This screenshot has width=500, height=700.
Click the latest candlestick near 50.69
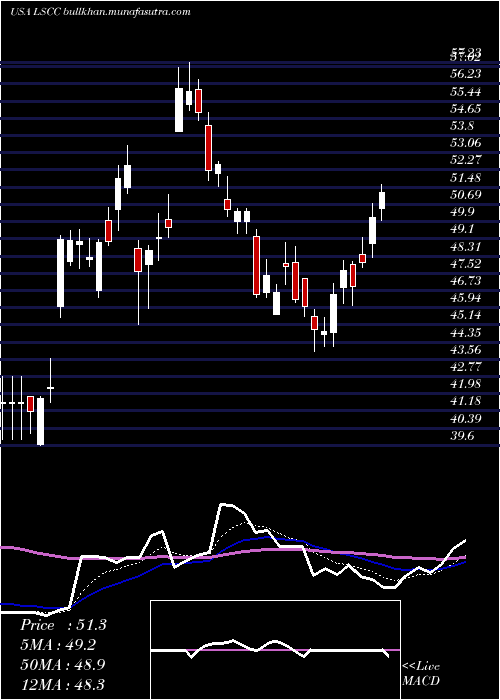point(382,201)
